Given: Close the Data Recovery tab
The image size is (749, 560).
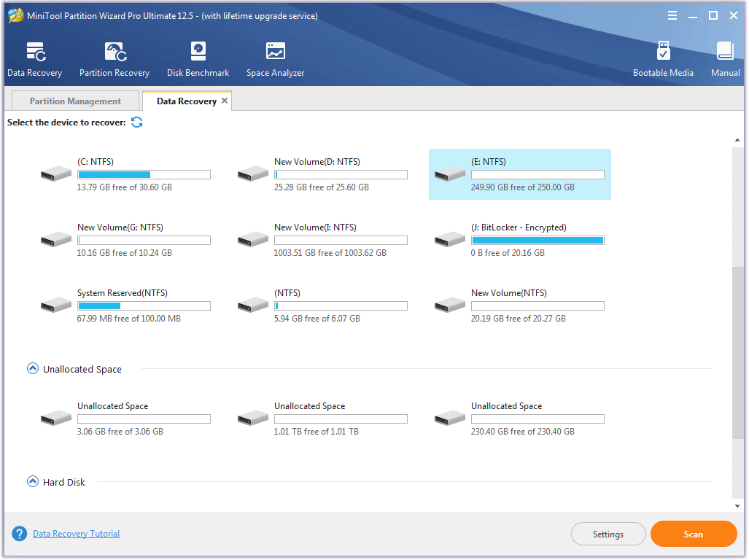Looking at the screenshot, I should (225, 101).
